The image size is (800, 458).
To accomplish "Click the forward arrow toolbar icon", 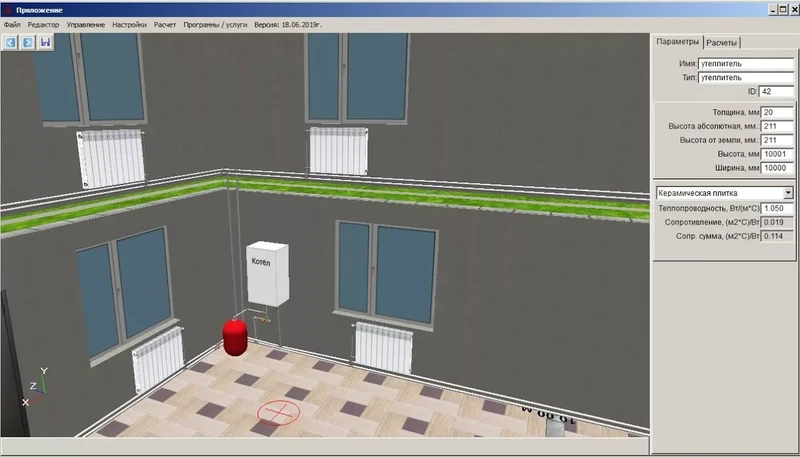I will pyautogui.click(x=28, y=43).
